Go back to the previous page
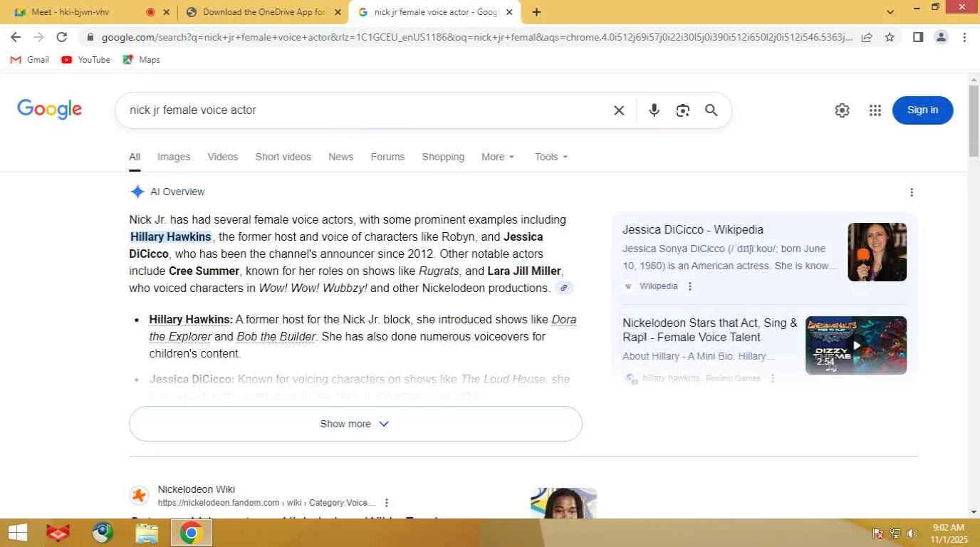980x547 pixels. (x=16, y=37)
